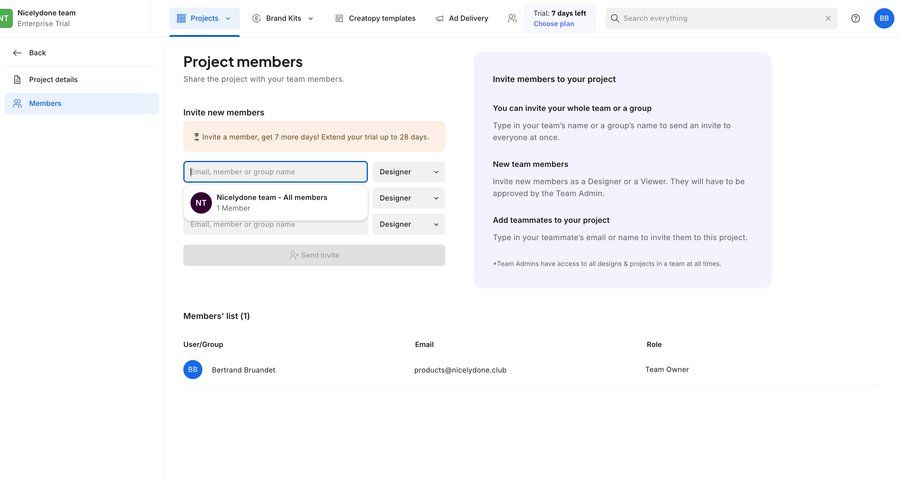Select Members in sidebar
This screenshot has width=900, height=484.
coord(45,103)
